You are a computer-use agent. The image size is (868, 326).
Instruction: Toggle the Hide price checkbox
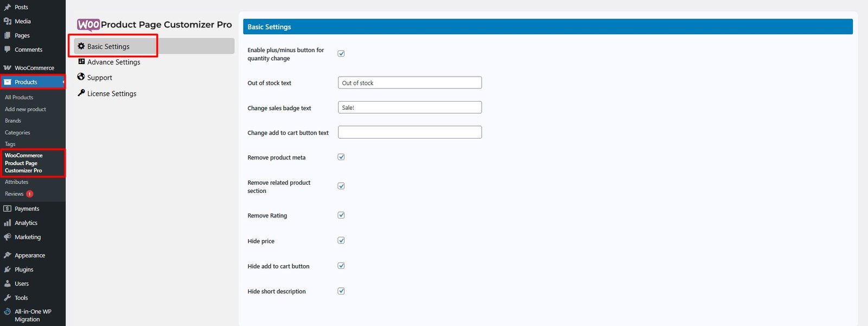(x=341, y=241)
